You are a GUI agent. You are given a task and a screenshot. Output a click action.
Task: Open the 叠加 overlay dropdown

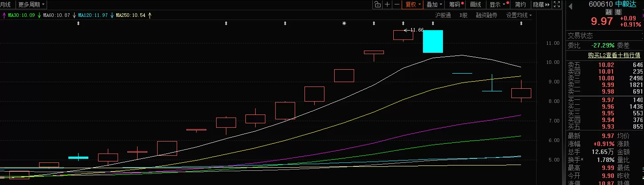click(434, 4)
